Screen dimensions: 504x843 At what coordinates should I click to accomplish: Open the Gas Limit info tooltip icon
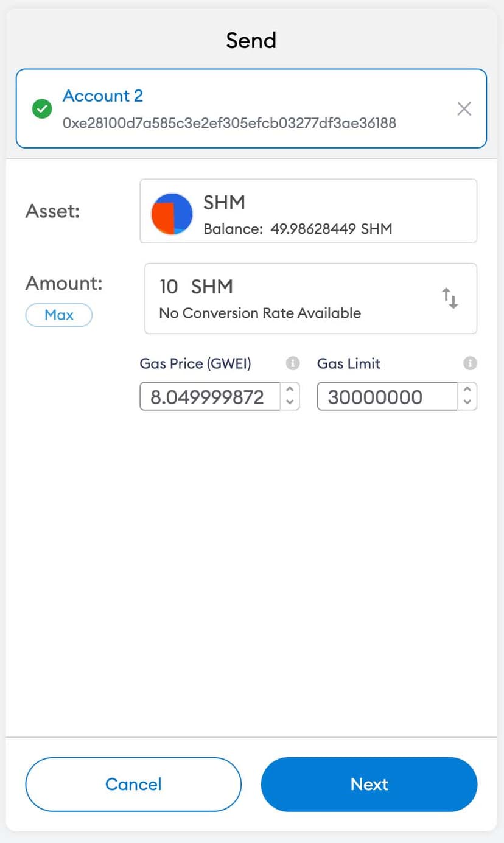(469, 363)
